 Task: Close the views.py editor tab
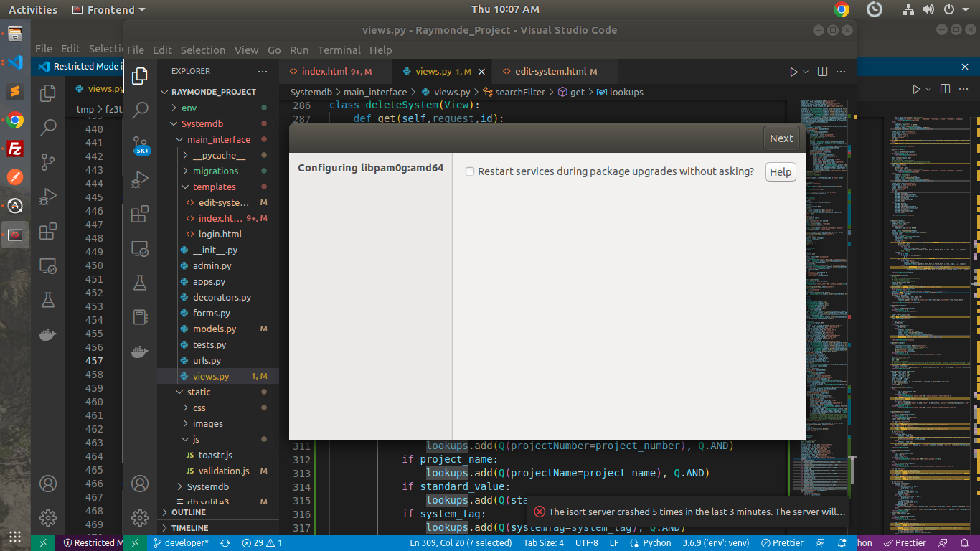[481, 72]
